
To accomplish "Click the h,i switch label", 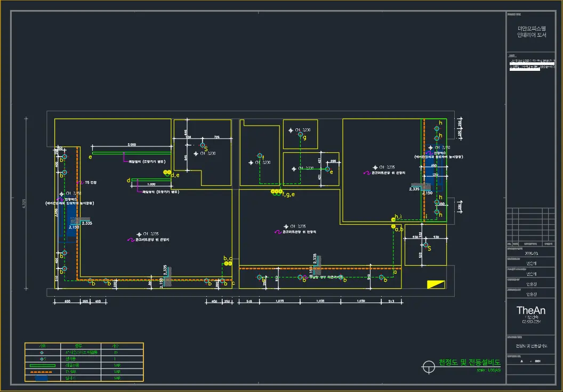I will 398,216.
